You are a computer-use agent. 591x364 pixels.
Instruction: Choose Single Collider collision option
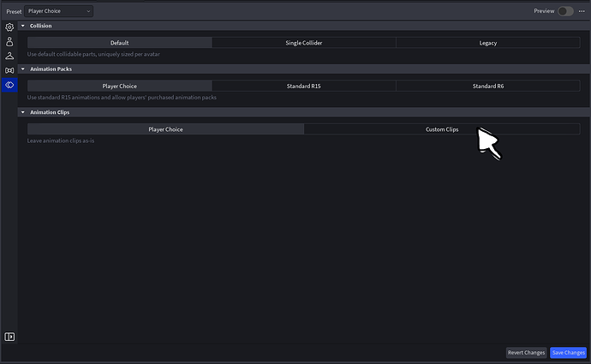(304, 43)
